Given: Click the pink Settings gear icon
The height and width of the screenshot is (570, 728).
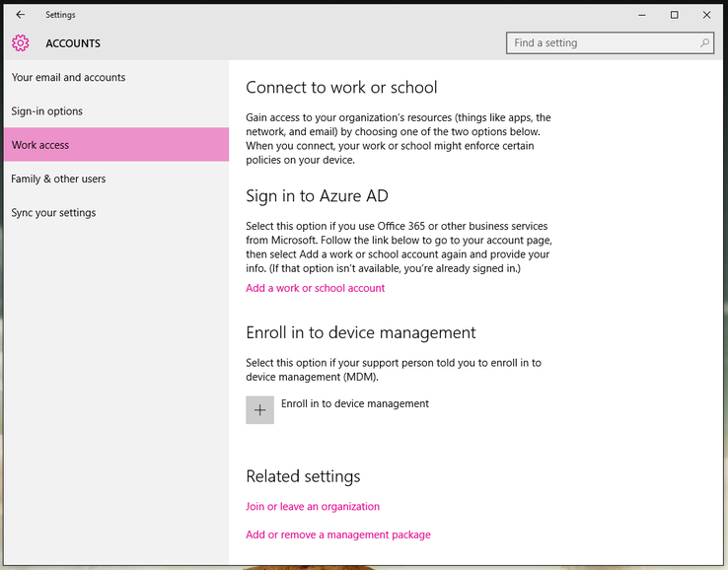Looking at the screenshot, I should point(21,43).
